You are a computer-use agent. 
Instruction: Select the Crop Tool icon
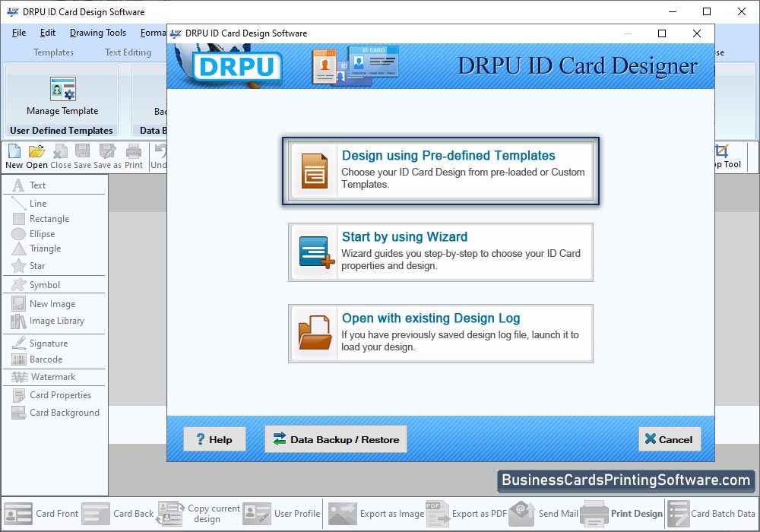click(x=722, y=151)
